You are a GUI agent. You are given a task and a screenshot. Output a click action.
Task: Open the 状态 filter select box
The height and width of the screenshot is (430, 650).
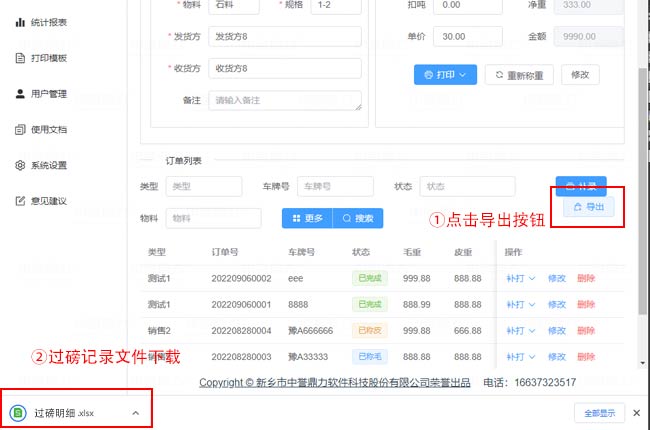(467, 187)
